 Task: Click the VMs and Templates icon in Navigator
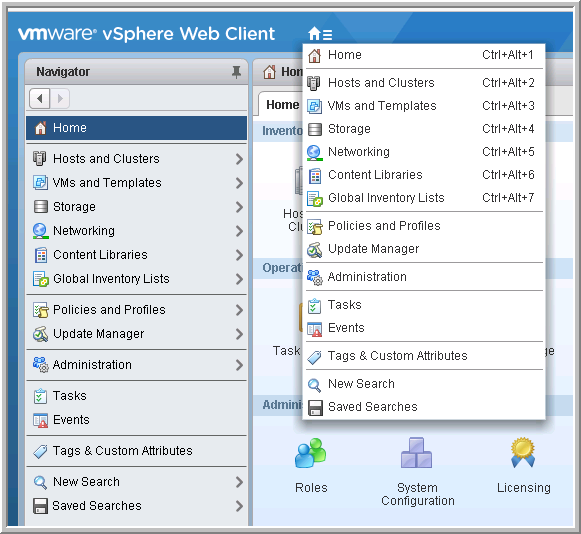pos(40,183)
